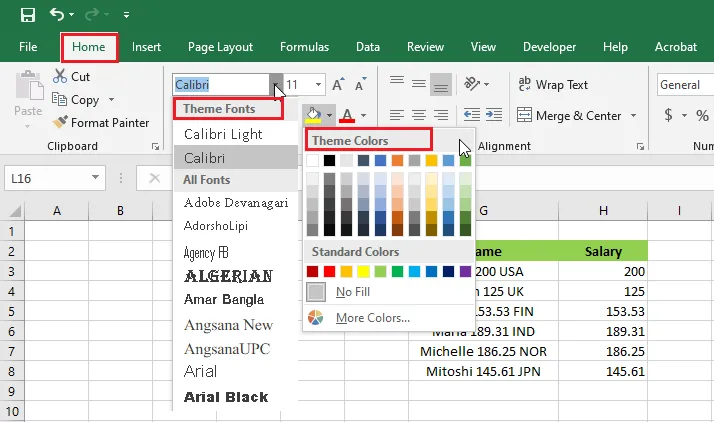
Task: Pick orange theme color swatch
Action: pyautogui.click(x=397, y=160)
